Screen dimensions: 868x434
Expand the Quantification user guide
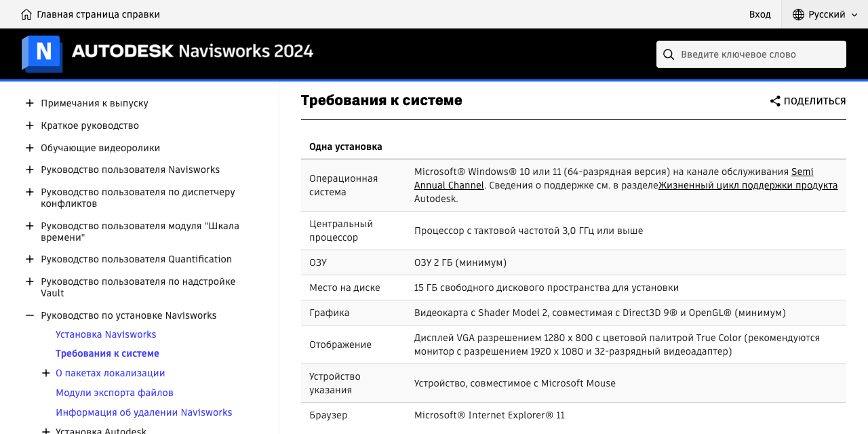(30, 259)
